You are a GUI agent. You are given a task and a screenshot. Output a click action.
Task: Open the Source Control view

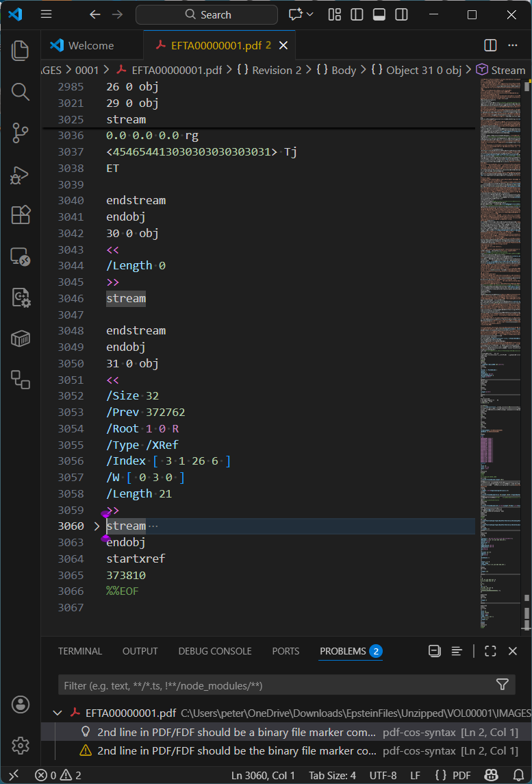pos(20,133)
